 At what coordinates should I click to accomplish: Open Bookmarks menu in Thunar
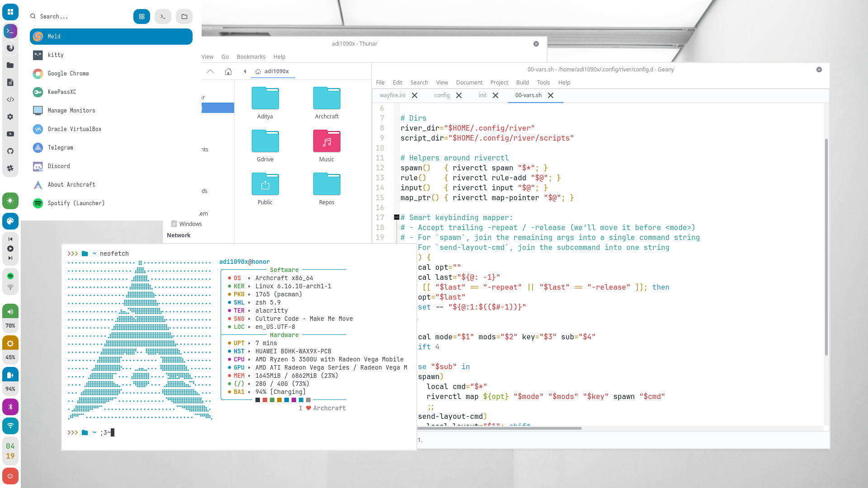pyautogui.click(x=251, y=57)
